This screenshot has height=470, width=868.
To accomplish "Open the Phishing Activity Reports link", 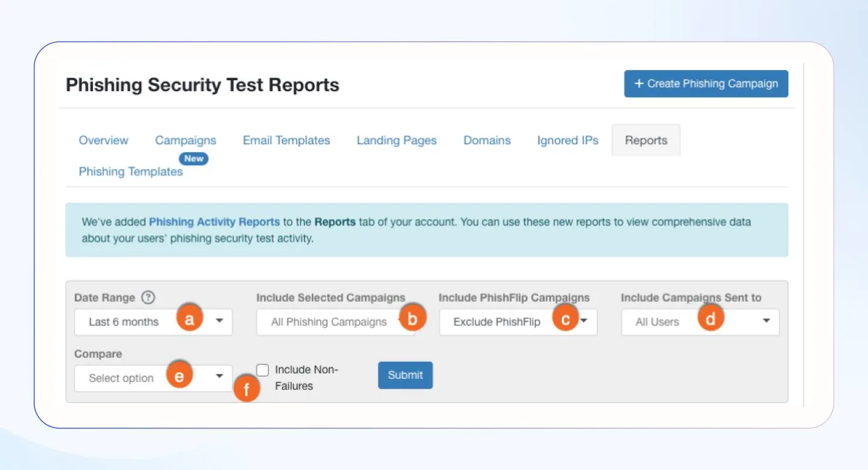I will (214, 221).
